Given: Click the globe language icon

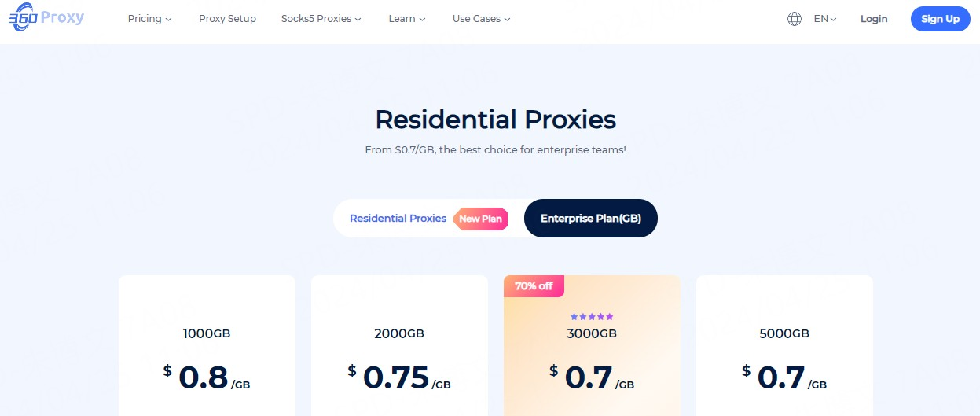Looking at the screenshot, I should 795,19.
